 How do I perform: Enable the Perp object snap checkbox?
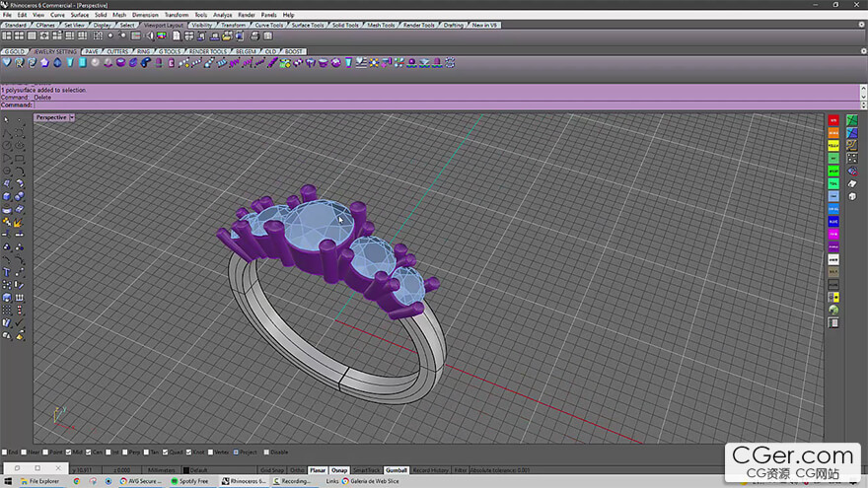pos(125,453)
